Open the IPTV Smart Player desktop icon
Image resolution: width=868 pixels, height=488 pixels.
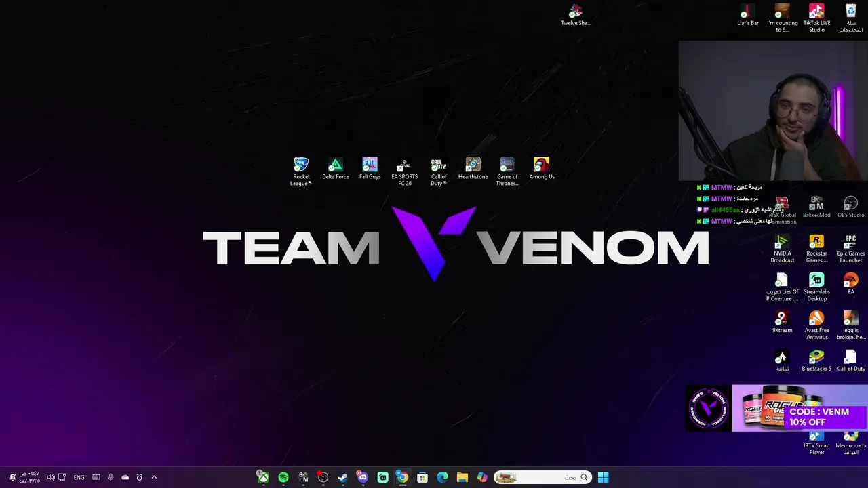[816, 443]
